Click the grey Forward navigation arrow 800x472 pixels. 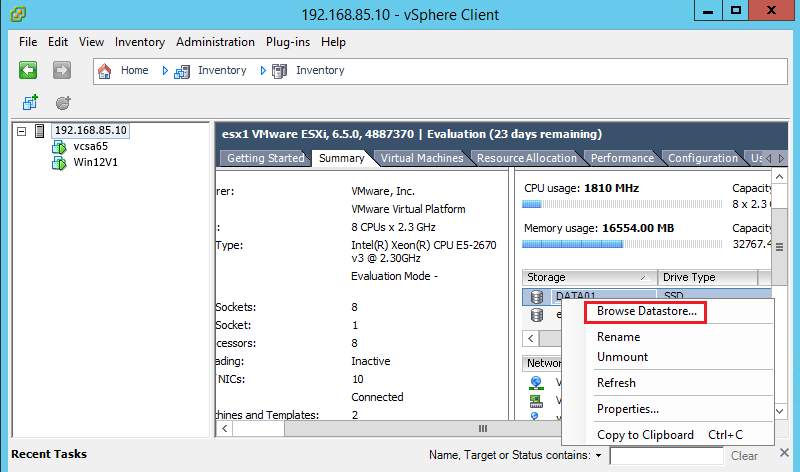(x=62, y=70)
